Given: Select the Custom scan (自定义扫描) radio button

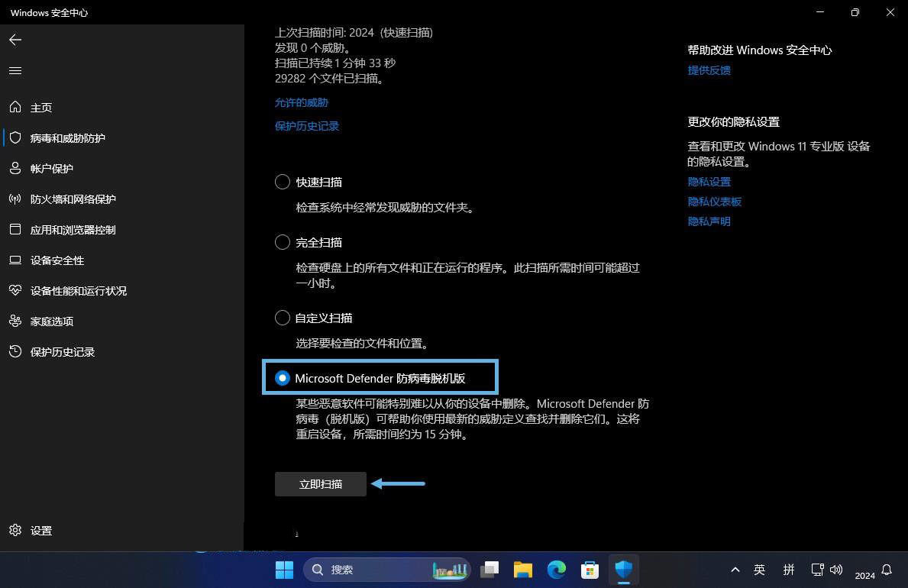Looking at the screenshot, I should coord(283,318).
